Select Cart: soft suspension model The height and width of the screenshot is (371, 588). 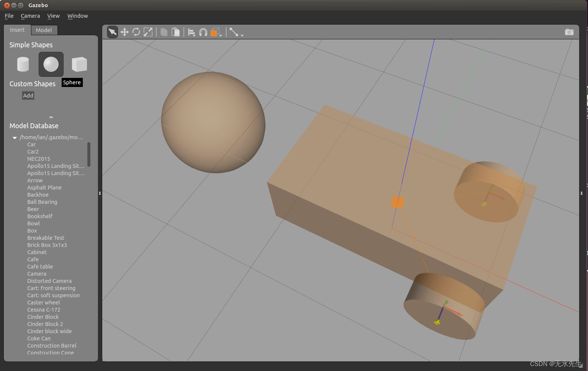[53, 295]
